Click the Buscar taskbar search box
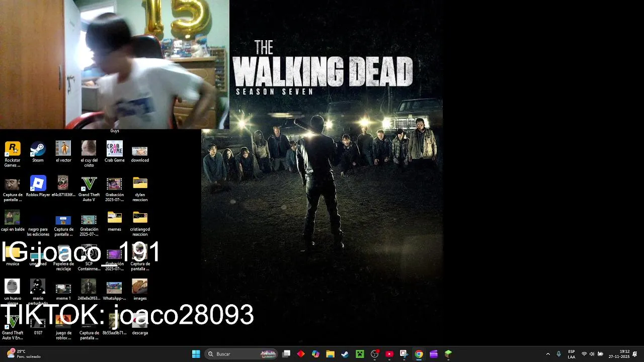Image resolution: width=644 pixels, height=362 pixels. tap(242, 354)
